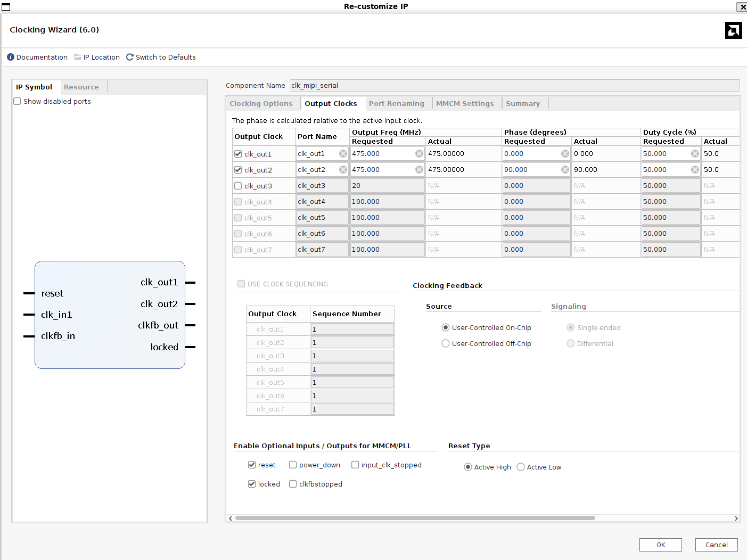Open the Summary tab
The width and height of the screenshot is (747, 560).
[522, 103]
